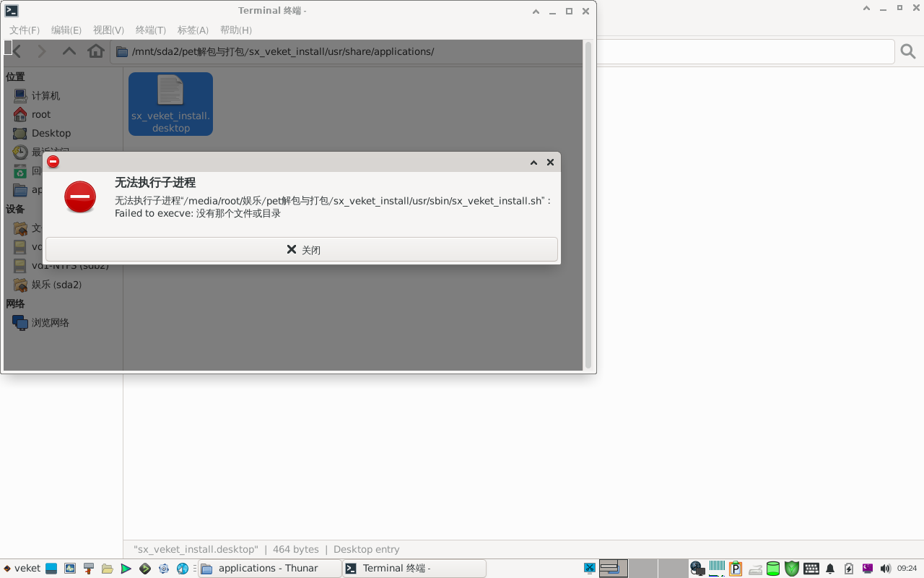Screen dimensions: 924x578
Task: Open the veket start menu
Action: (x=22, y=569)
